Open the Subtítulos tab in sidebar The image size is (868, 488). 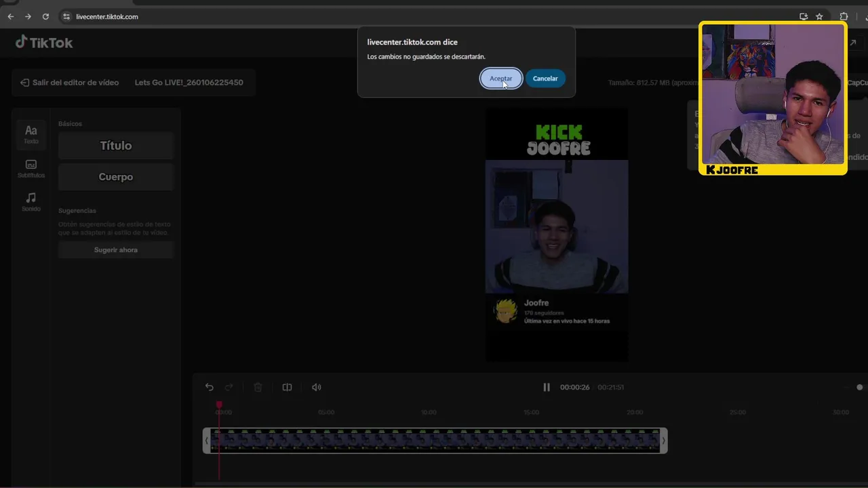31,169
